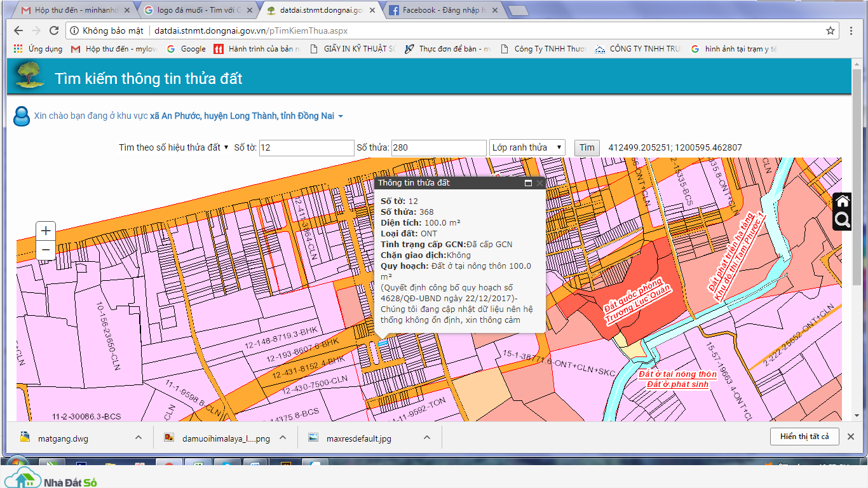Open the 'Hộp thư đến - mylov' Gmail bookmark

[x=114, y=49]
